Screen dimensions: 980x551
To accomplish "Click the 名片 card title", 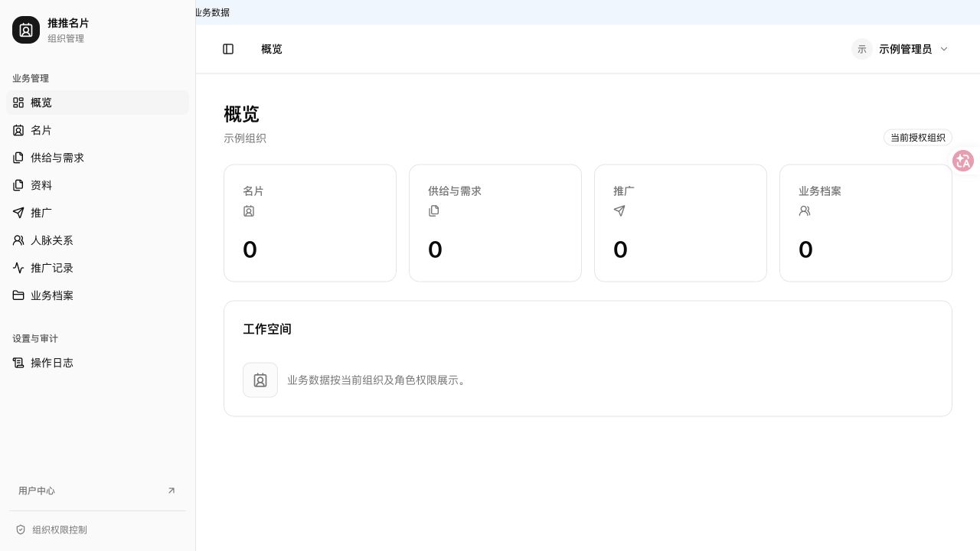I will (x=253, y=191).
